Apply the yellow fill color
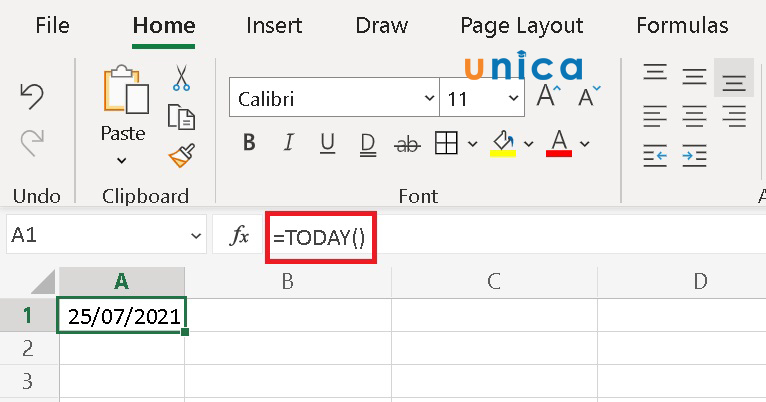This screenshot has height=402, width=766. click(502, 144)
